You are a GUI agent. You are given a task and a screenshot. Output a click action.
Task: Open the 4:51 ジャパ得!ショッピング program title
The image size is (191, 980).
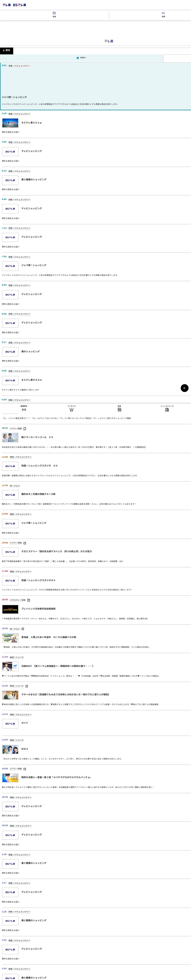(15, 97)
